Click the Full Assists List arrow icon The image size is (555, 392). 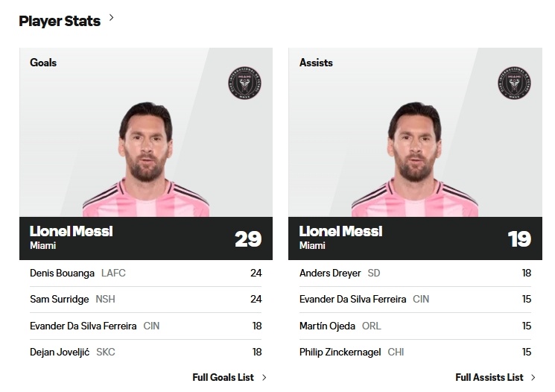533,377
